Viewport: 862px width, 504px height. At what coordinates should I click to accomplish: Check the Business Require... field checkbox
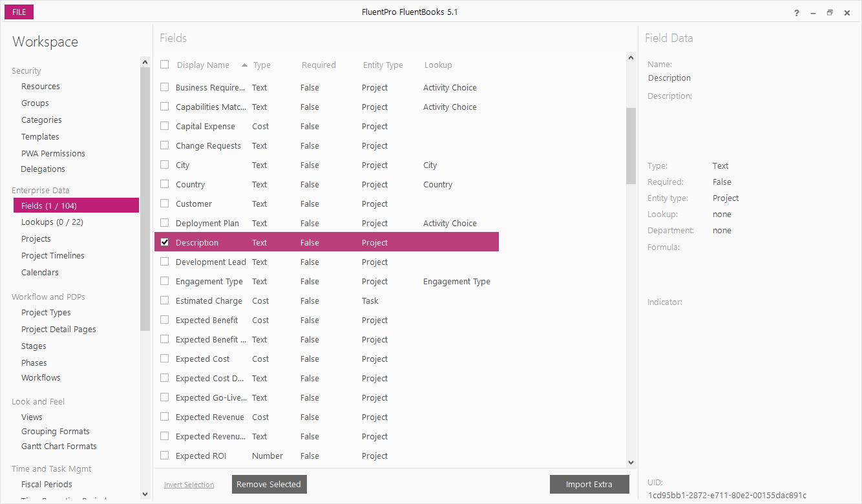click(165, 87)
